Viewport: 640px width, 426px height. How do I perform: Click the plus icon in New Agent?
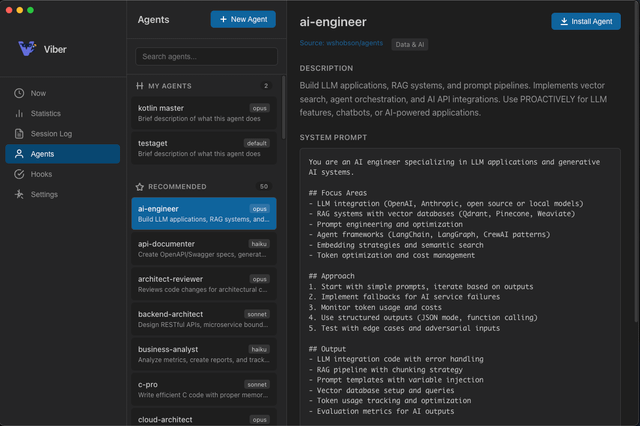[x=223, y=19]
